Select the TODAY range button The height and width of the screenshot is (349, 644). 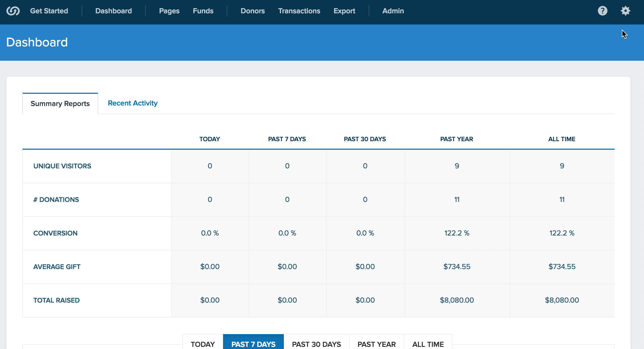[203, 344]
